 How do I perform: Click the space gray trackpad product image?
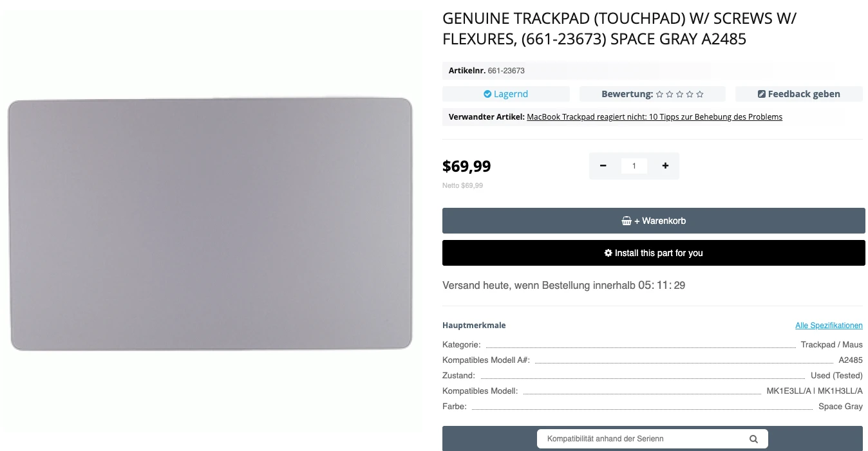click(211, 224)
